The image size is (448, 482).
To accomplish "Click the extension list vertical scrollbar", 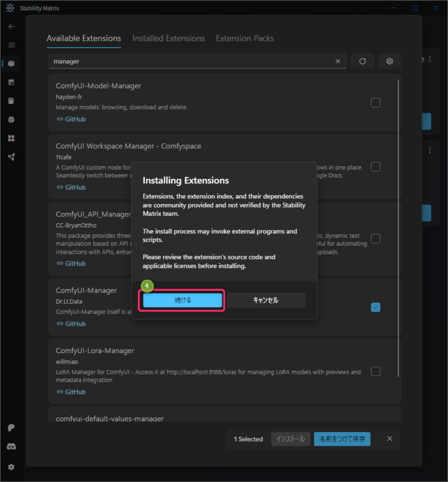I will pos(398,228).
